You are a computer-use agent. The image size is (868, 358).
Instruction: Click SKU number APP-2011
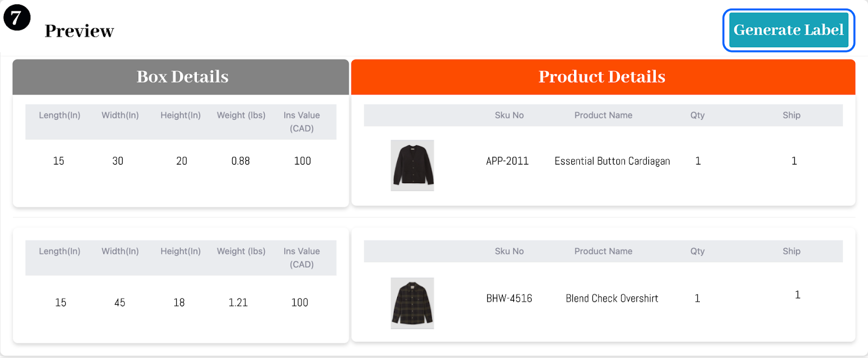[x=507, y=161]
